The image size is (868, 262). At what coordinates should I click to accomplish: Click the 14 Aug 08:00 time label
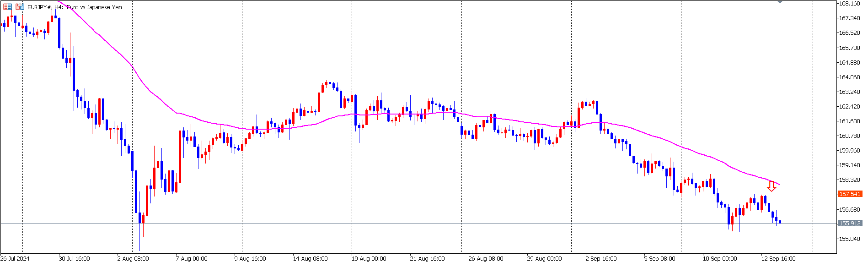[x=311, y=258]
